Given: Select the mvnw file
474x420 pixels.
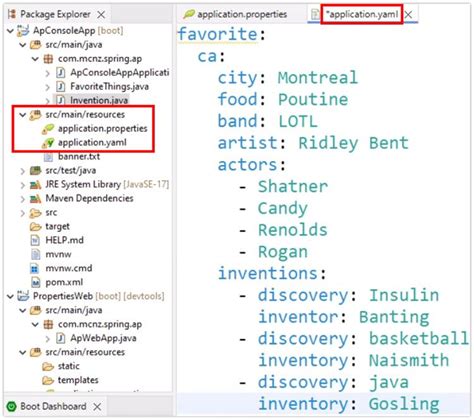Looking at the screenshot, I should pos(58,255).
